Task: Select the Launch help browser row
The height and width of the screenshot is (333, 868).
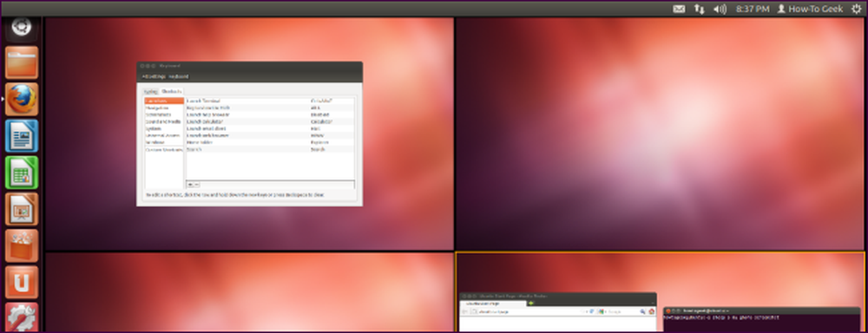Action: 270,114
